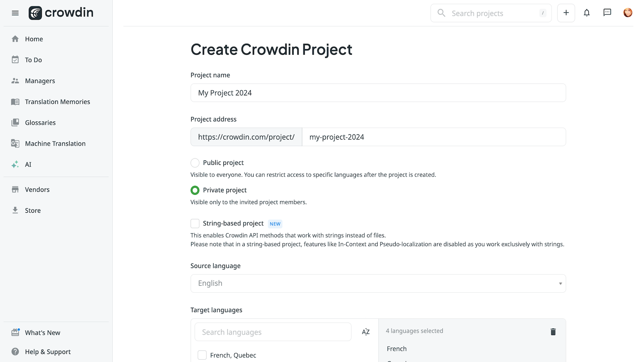644x362 pixels.
Task: Enable the String-based project checkbox
Action: point(195,224)
